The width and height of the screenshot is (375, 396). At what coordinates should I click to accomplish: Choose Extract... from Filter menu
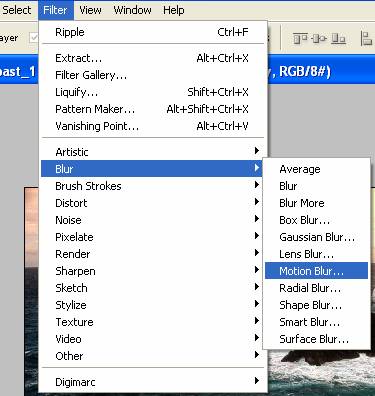pyautogui.click(x=153, y=58)
